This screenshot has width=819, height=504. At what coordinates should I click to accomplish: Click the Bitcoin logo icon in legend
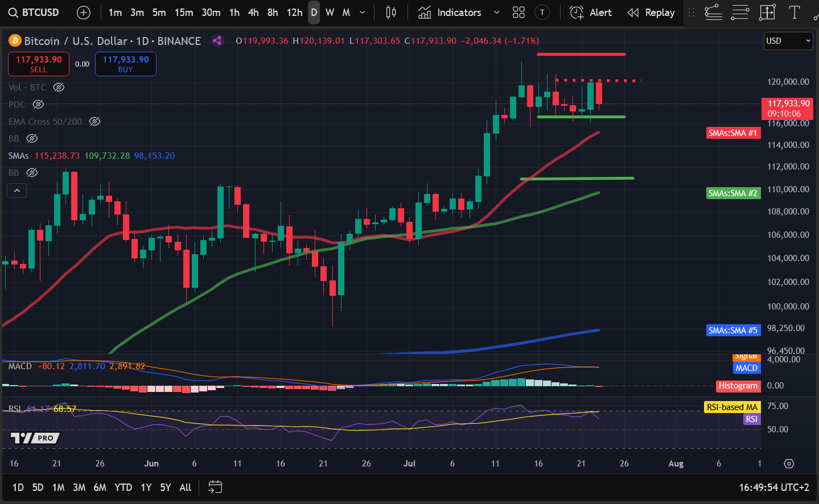[x=15, y=41]
